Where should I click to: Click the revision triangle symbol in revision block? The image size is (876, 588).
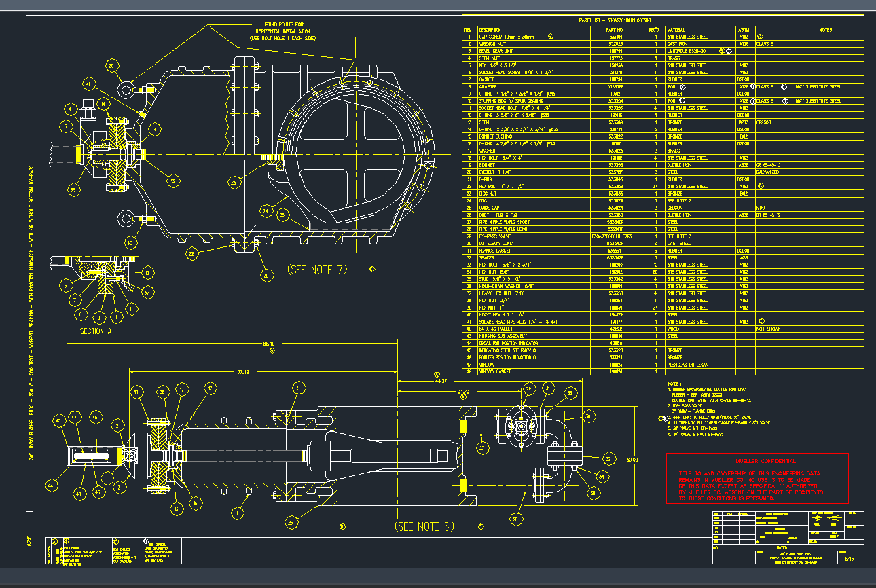(x=757, y=540)
